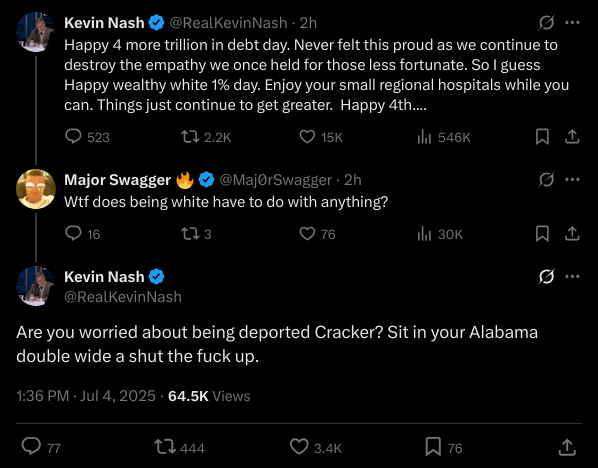The image size is (598, 468).
Task: Open Grok icon on Major Swagger's post
Action: pos(546,179)
